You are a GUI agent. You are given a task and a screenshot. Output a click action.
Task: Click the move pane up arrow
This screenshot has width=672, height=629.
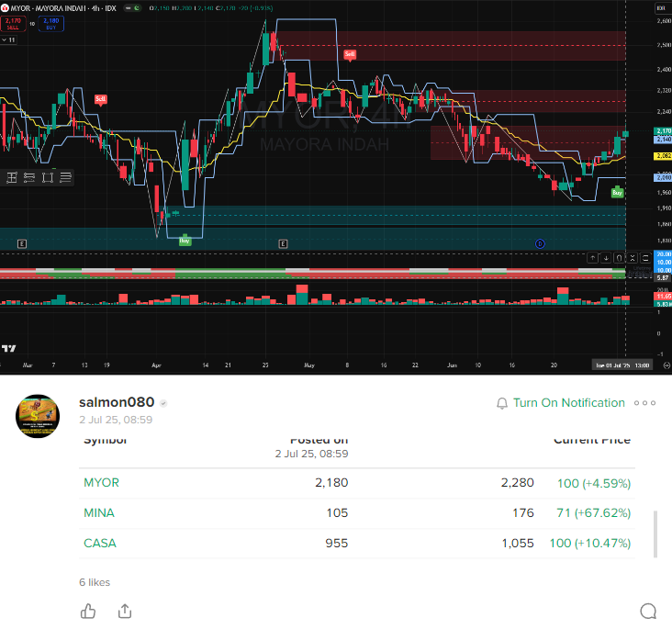(x=591, y=258)
